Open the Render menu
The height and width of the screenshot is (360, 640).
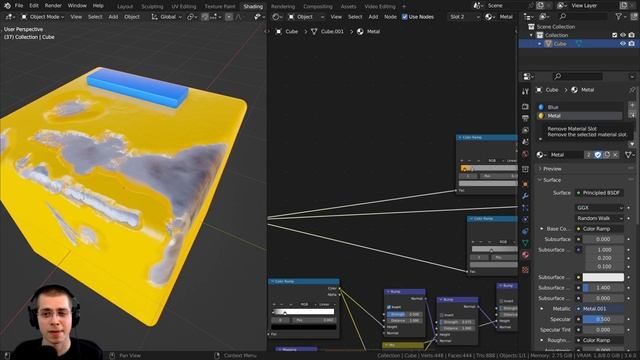(x=53, y=6)
